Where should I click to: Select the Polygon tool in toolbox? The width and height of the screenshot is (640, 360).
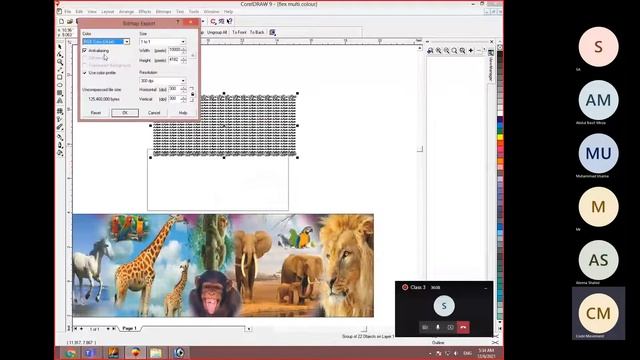[x=60, y=93]
